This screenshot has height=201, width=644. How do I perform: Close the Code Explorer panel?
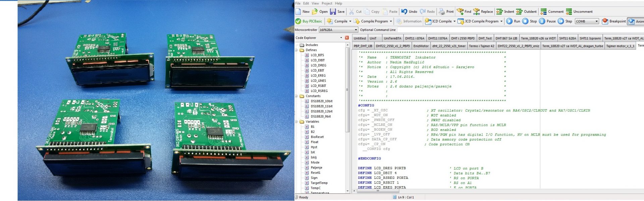[x=347, y=38]
